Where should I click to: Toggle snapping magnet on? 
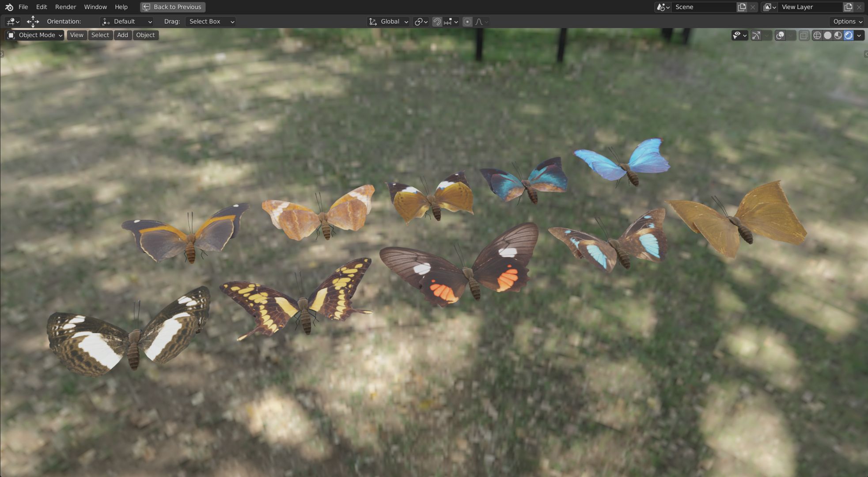tap(437, 22)
